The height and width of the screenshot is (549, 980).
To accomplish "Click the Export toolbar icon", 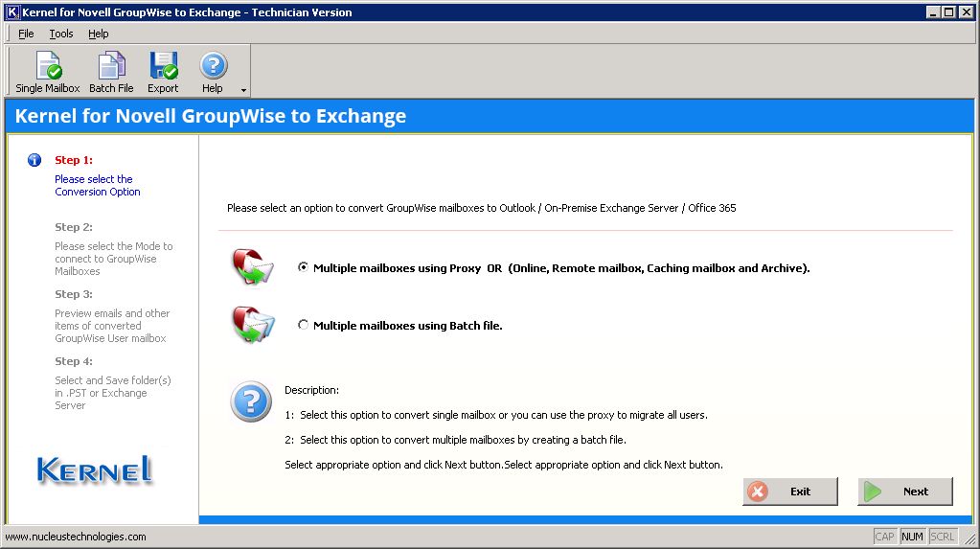I will (x=163, y=72).
